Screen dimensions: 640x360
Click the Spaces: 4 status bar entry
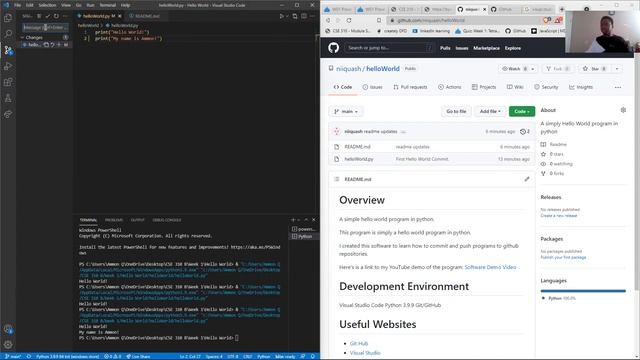[214, 356]
